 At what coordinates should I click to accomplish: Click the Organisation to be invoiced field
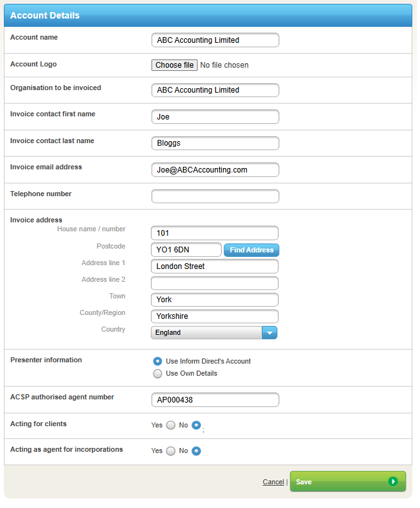coord(215,90)
